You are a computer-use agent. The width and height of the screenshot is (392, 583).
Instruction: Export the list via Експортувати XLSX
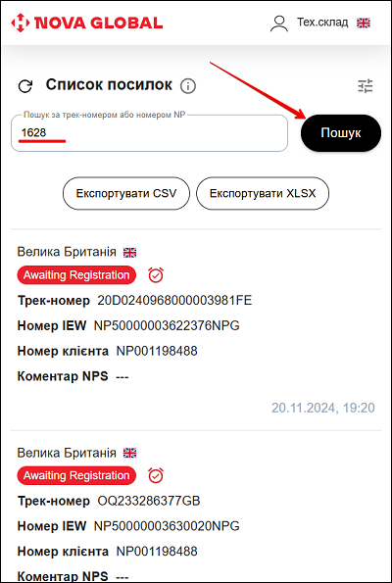click(263, 193)
